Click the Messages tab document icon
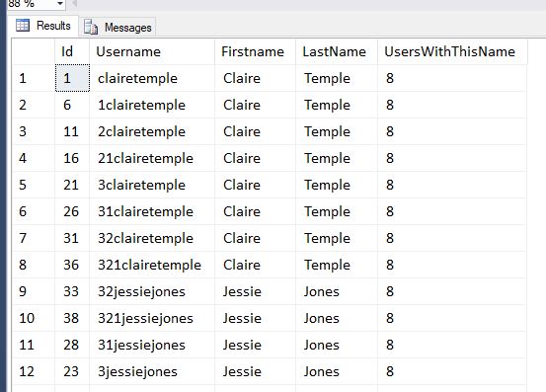 91,28
